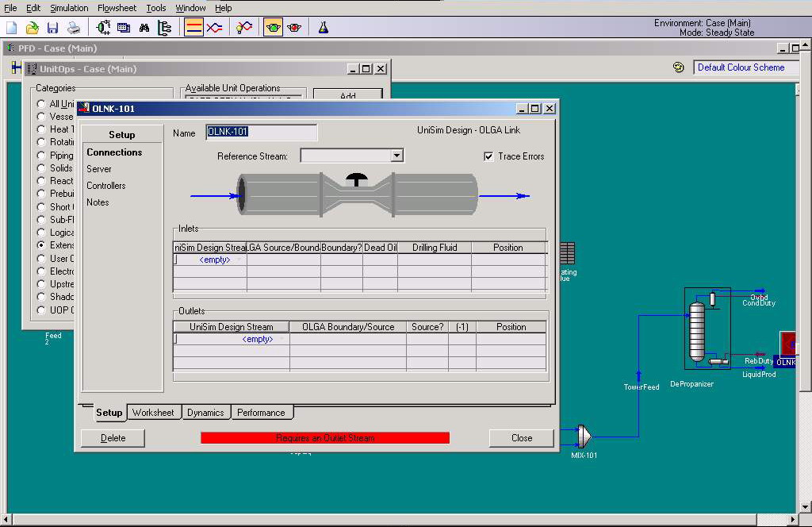Click the OLGA Boundary/Source column header
812x527 pixels.
348,327
